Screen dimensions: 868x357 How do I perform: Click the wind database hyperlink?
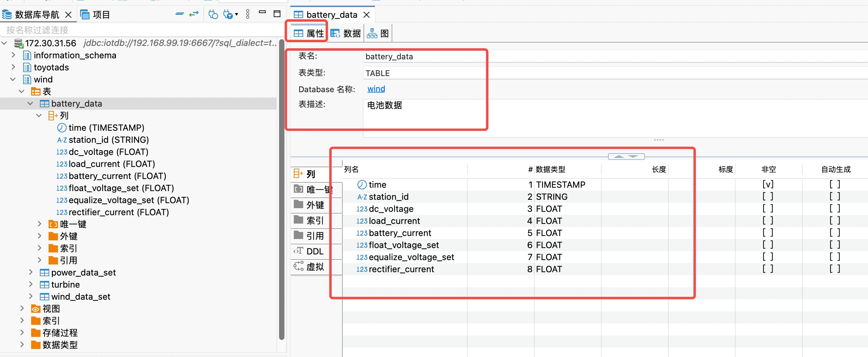pos(376,88)
